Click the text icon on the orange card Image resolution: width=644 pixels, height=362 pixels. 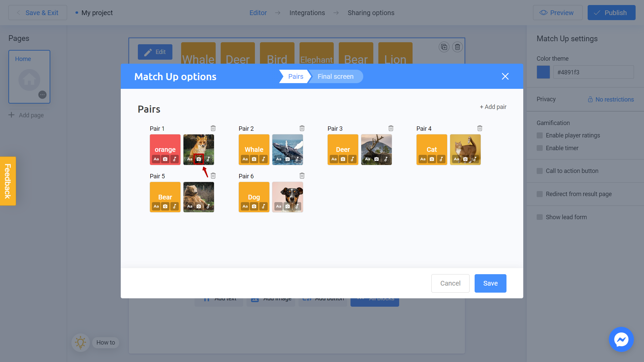point(156,159)
